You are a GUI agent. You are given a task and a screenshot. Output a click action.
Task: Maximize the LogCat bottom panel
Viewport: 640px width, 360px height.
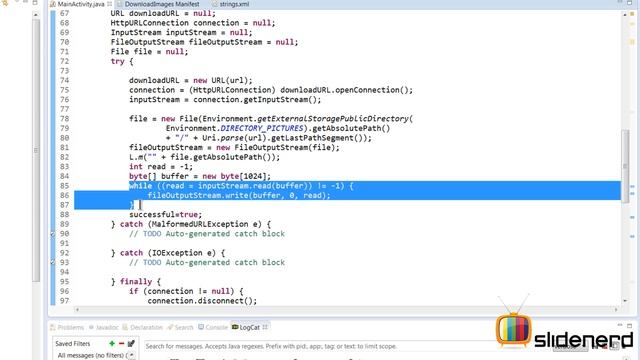pos(630,325)
